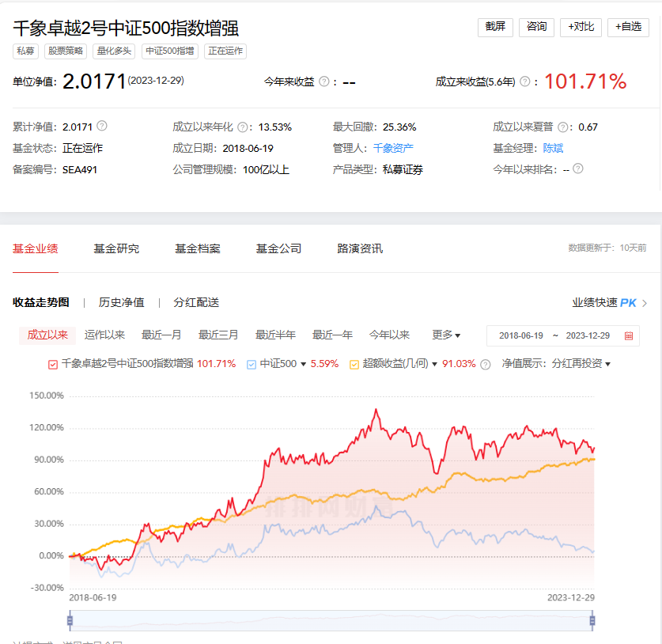Image resolution: width=662 pixels, height=644 pixels.
Task: Select the 最近三月 time range
Action: coord(218,335)
